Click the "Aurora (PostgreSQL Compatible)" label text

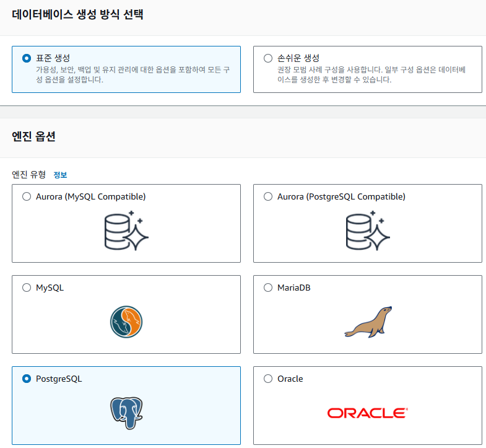341,196
